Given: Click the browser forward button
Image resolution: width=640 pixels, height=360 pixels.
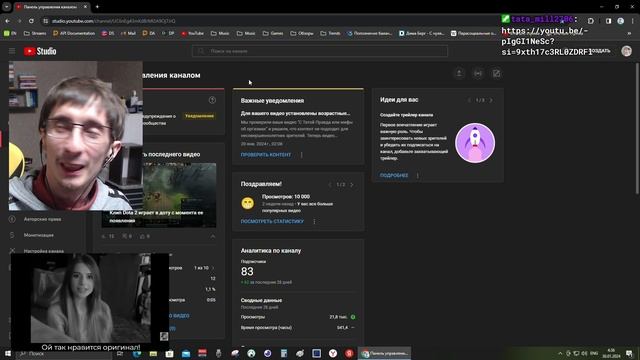Looking at the screenshot, I should tap(19, 21).
